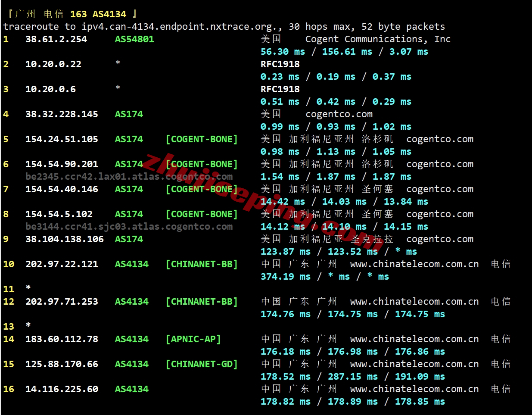Select latency value 14.42 ms
Screen dimensions: 532x415
pos(283,202)
